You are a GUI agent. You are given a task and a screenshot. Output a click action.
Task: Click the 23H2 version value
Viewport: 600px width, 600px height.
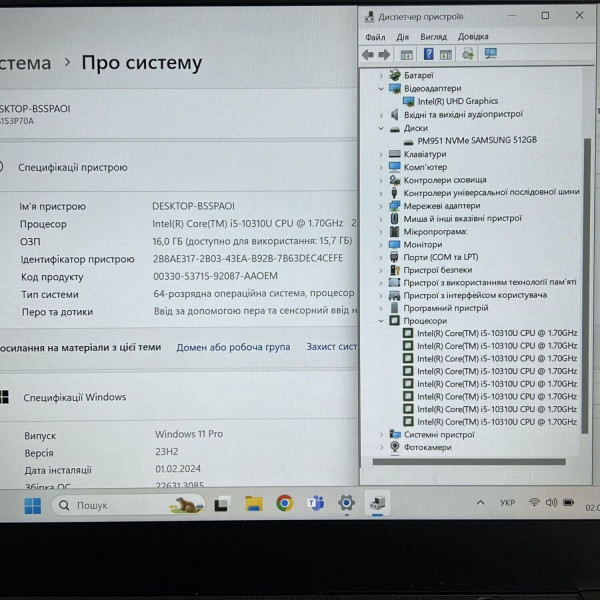click(x=166, y=452)
